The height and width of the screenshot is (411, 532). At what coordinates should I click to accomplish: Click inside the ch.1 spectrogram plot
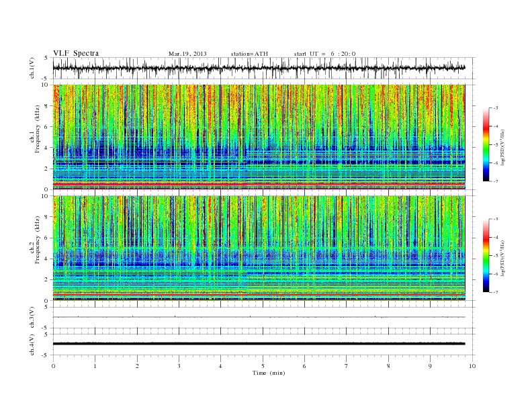click(259, 137)
